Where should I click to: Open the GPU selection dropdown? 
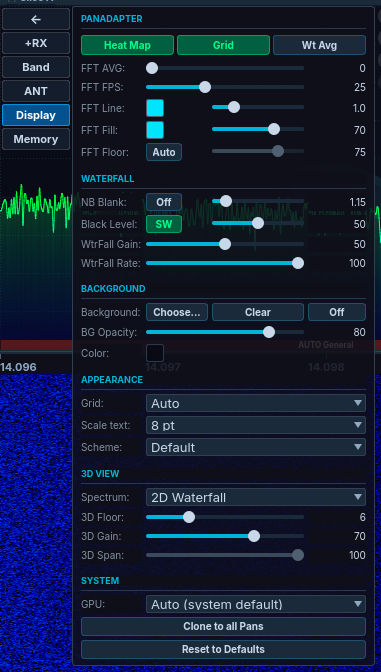click(x=256, y=604)
